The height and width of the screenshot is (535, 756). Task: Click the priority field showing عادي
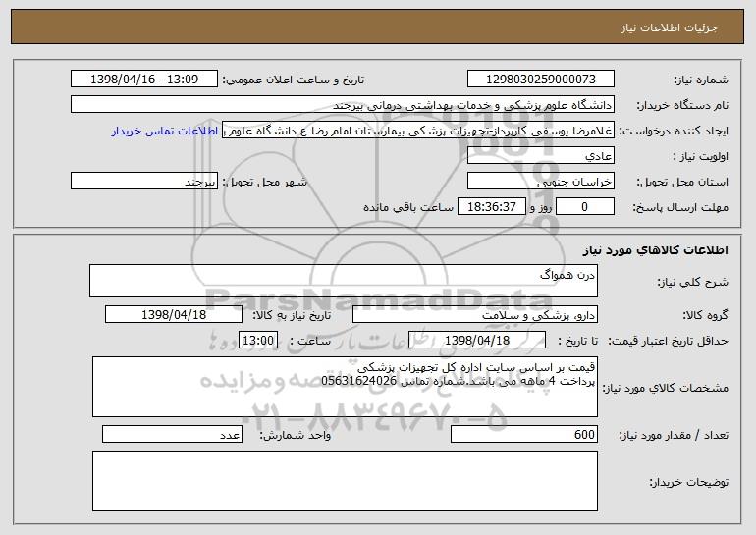tap(540, 156)
